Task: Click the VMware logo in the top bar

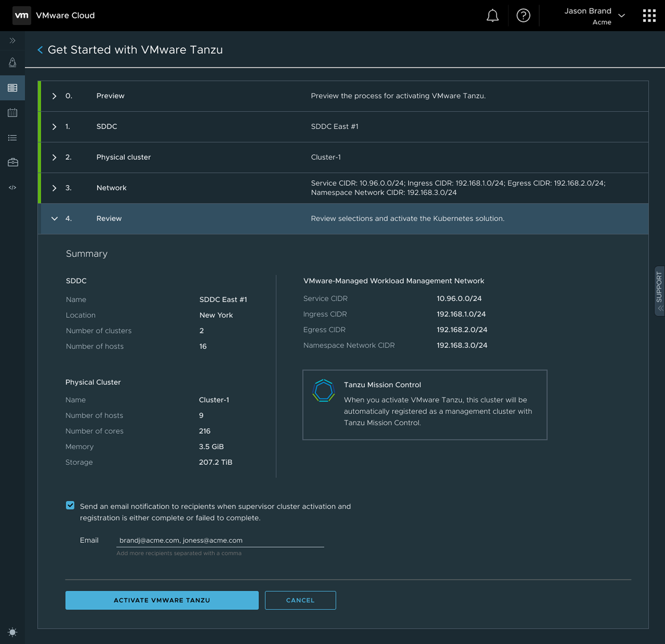Action: [x=22, y=15]
